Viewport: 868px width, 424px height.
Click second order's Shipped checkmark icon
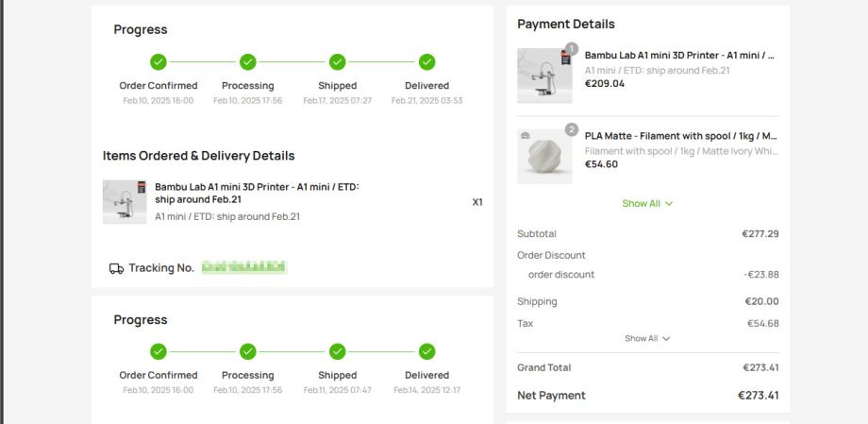337,352
